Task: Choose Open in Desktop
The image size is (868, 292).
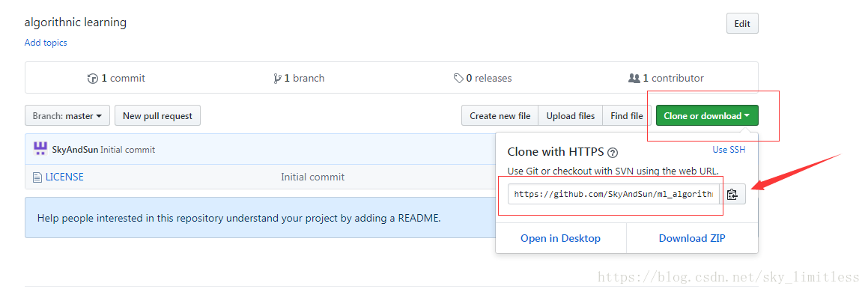Action: (x=560, y=238)
